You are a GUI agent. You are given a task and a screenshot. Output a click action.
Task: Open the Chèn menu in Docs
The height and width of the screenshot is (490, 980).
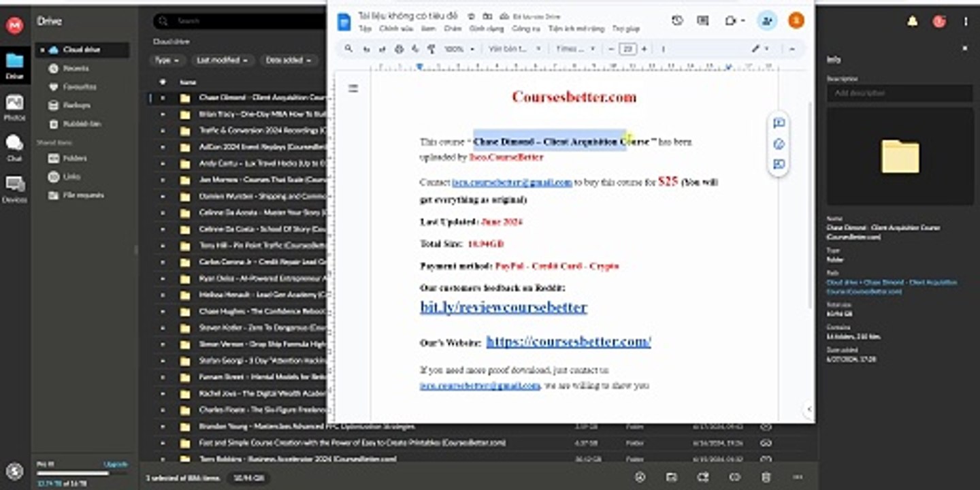453,29
